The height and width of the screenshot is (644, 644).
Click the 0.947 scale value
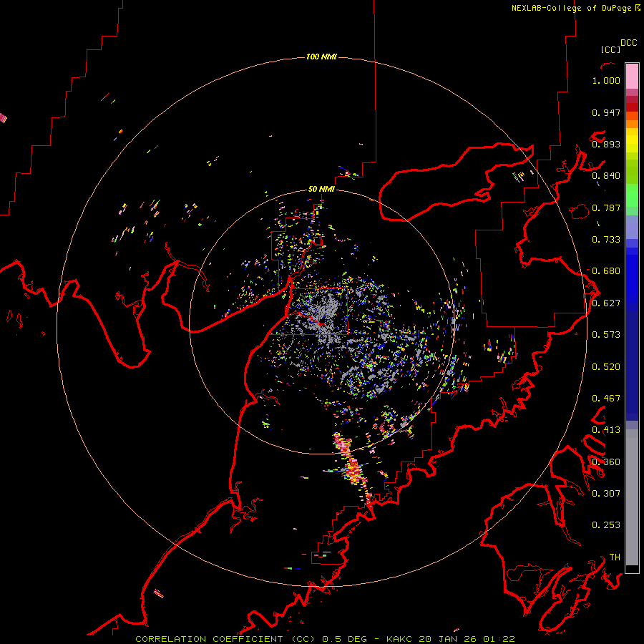pos(606,112)
